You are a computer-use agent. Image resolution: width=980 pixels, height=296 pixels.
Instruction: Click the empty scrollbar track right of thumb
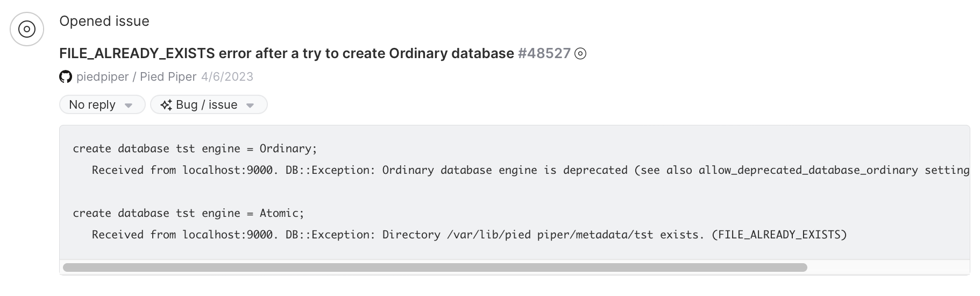tap(887, 267)
